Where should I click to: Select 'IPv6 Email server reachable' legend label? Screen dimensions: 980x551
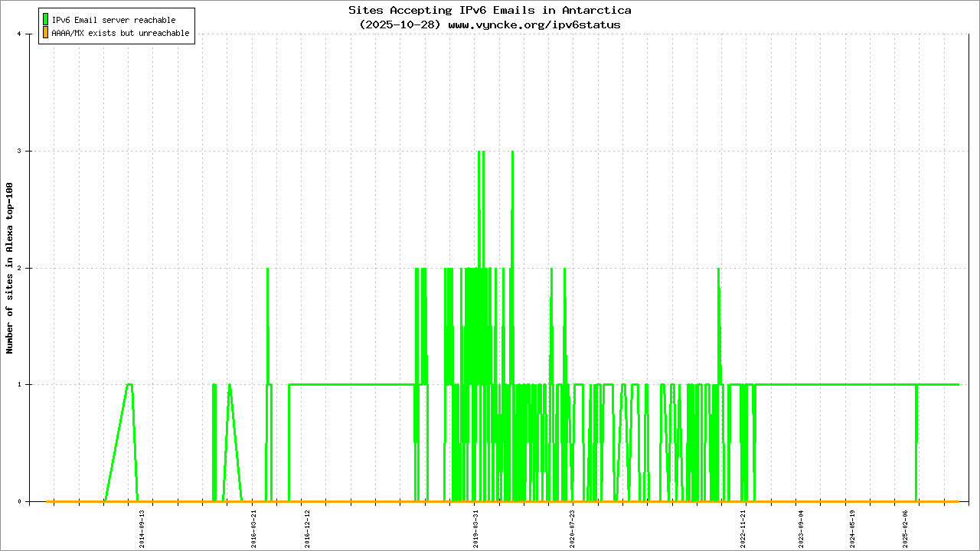[113, 20]
